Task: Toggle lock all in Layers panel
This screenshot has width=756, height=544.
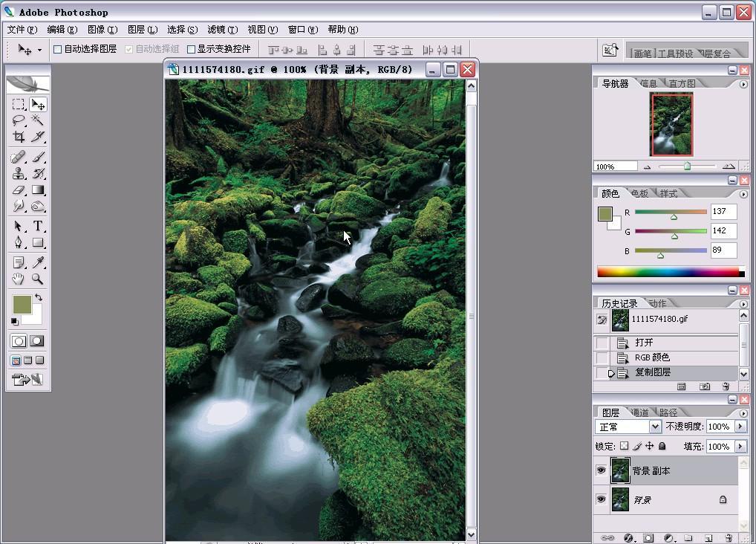Action: (662, 446)
